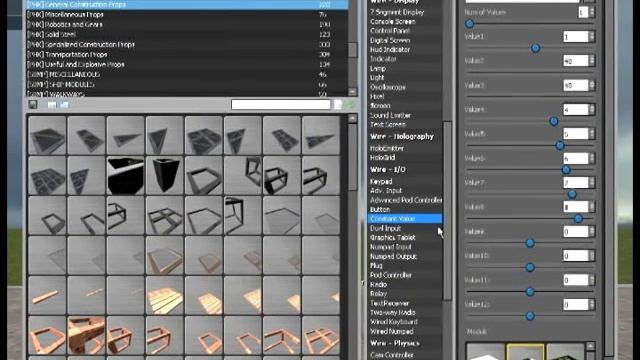Select the Graphics Tablet tool
The width and height of the screenshot is (640, 360).
coord(392,238)
